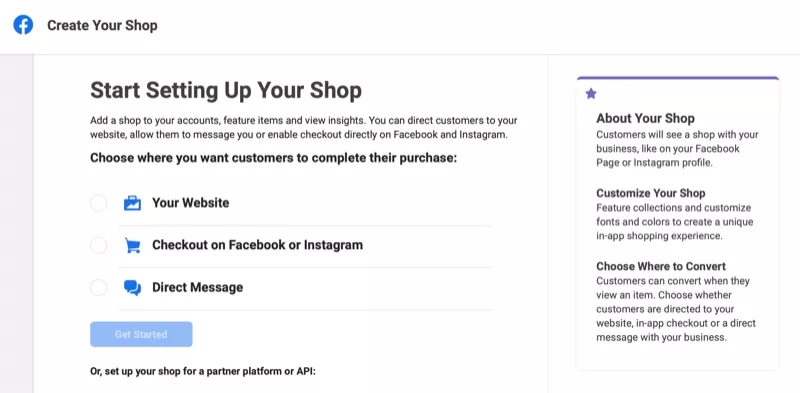Select Checkout on Facebook or Instagram radio button
Viewport: 800px width, 393px height.
point(98,245)
